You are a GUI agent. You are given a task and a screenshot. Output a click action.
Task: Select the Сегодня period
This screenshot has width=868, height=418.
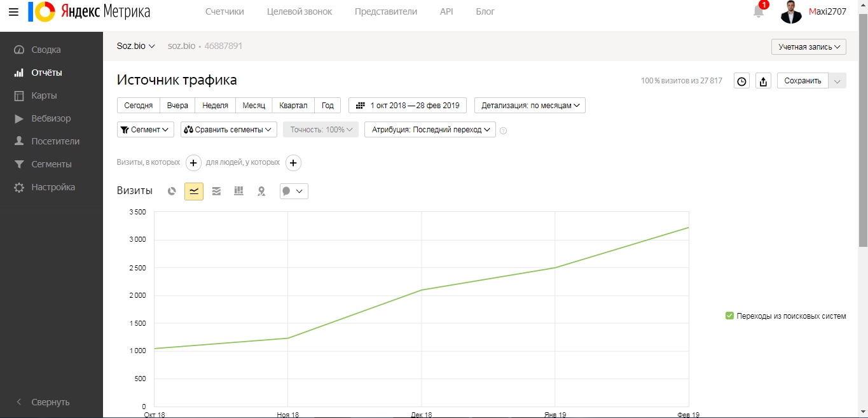pos(138,106)
